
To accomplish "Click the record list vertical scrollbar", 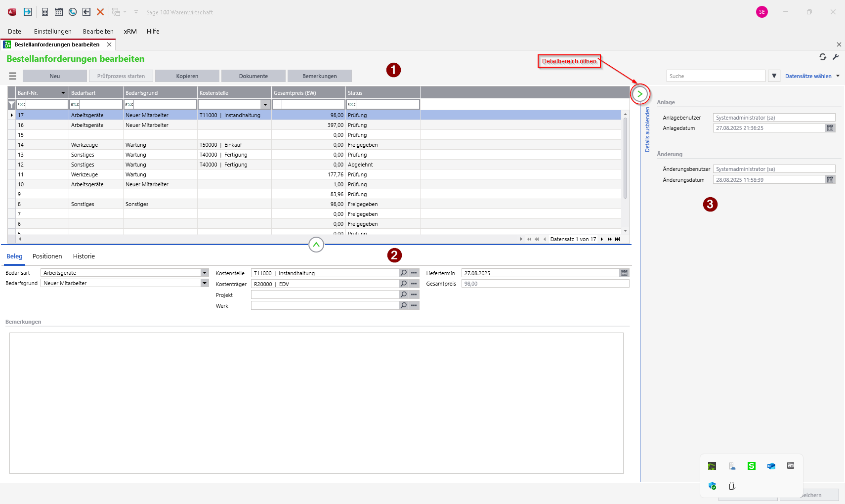I will [625, 158].
